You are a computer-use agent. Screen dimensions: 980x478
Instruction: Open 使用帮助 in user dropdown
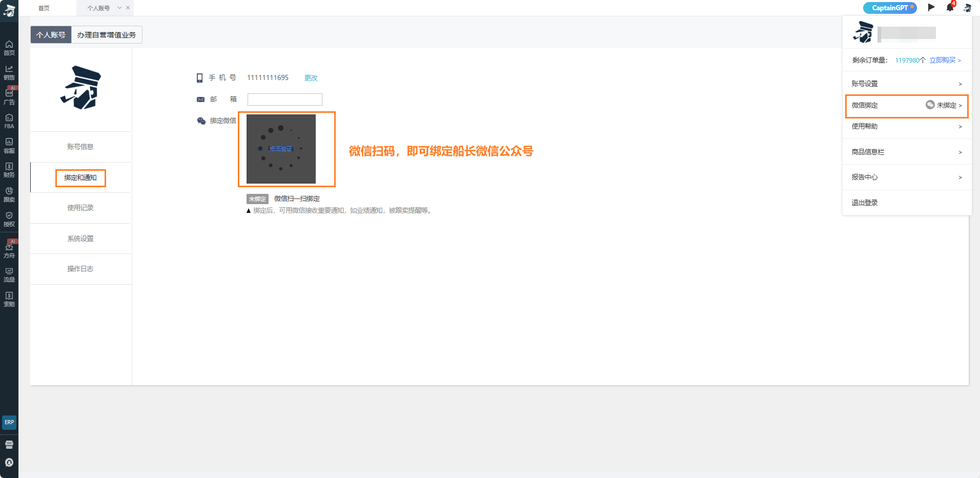[907, 126]
